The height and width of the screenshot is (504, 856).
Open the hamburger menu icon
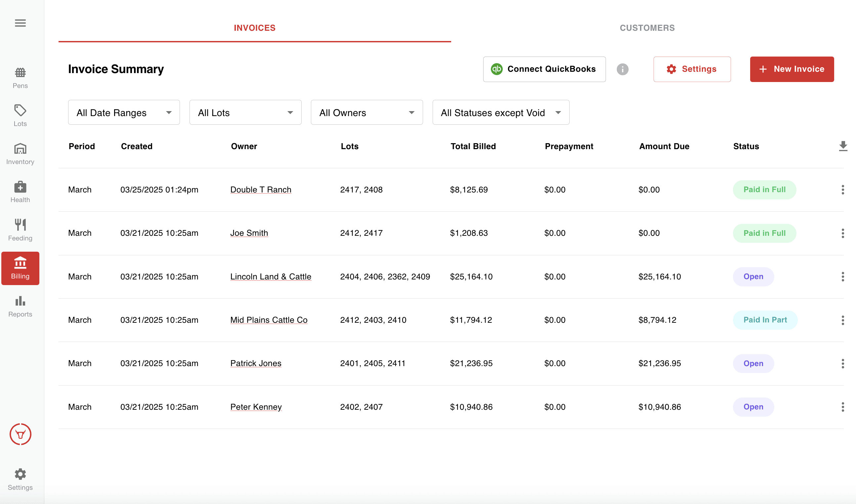[21, 23]
